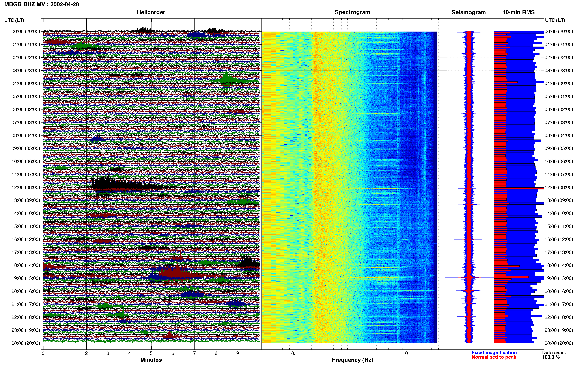Click '13:00 (09:00)' on the Helicorder time axis
588x368 pixels.
tap(26, 200)
